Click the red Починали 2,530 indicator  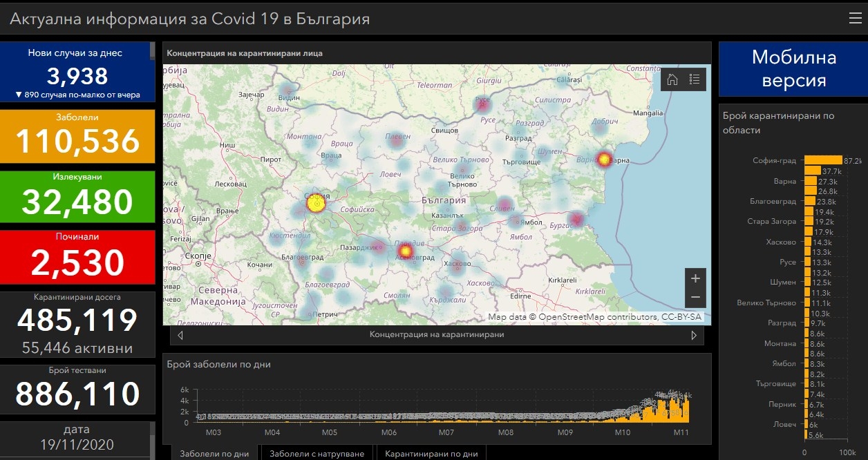[77, 257]
